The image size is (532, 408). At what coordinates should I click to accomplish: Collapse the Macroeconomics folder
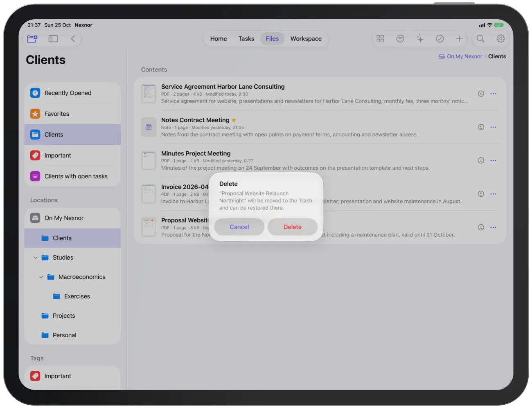[x=41, y=277]
